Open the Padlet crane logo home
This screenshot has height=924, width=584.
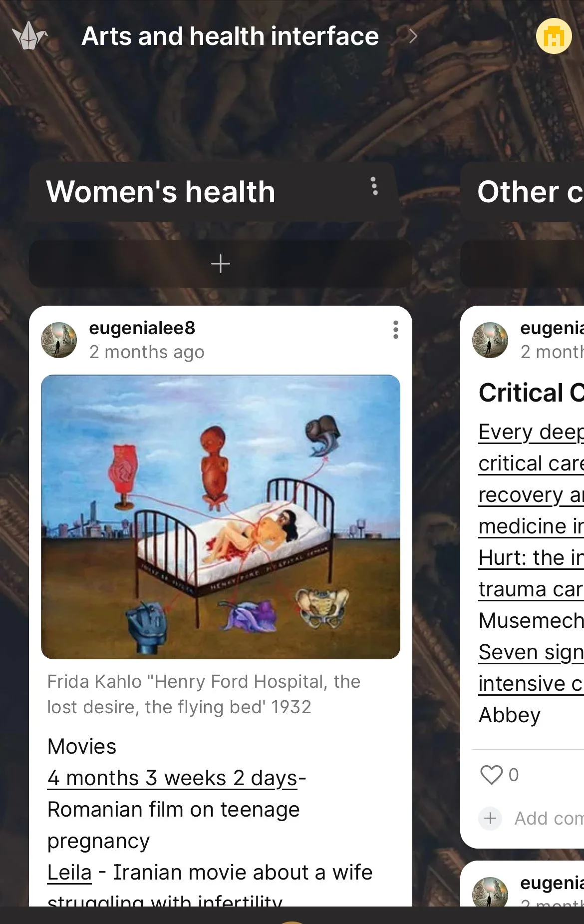(29, 36)
